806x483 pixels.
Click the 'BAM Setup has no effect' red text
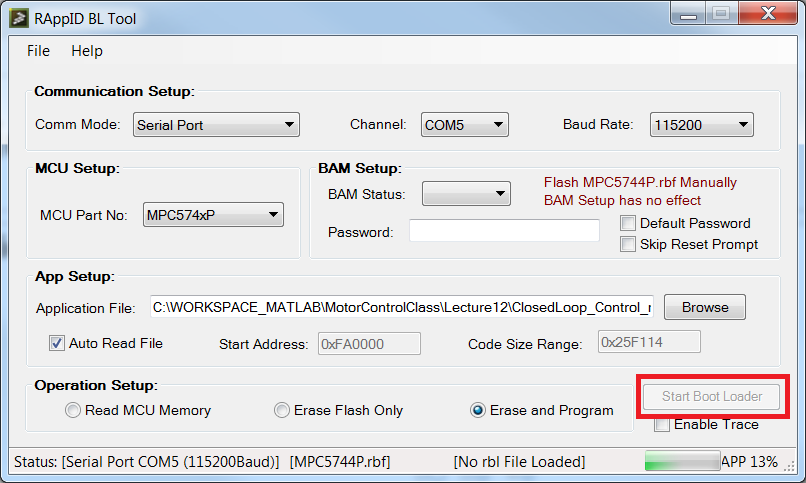[622, 200]
